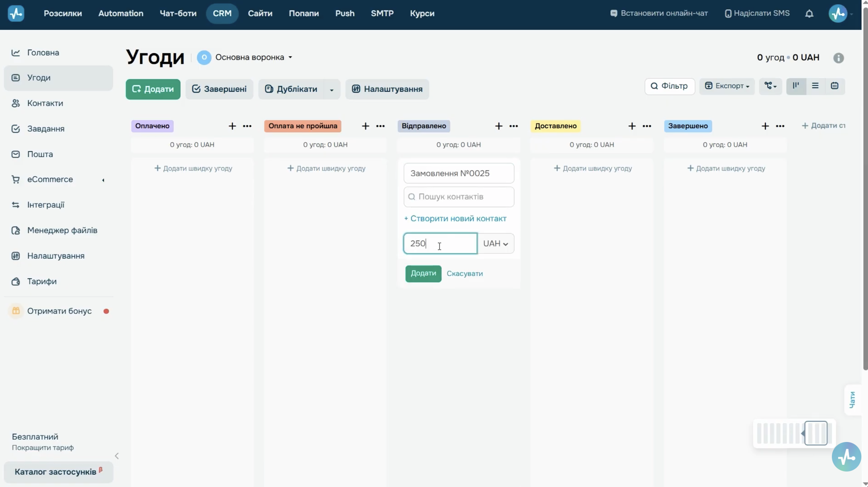Image resolution: width=868 pixels, height=487 pixels.
Task: Click Додати швидку угоду under Доставлено
Action: pyautogui.click(x=593, y=169)
